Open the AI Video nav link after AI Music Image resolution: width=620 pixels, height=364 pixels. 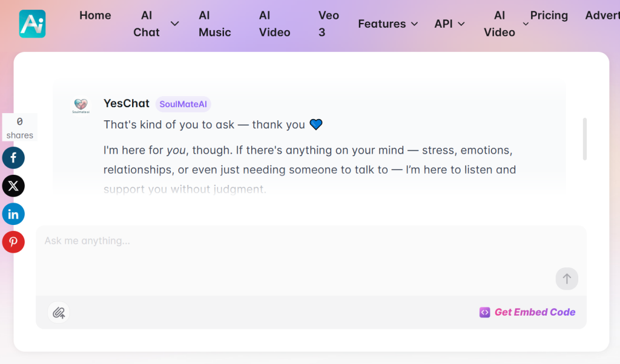tap(274, 24)
